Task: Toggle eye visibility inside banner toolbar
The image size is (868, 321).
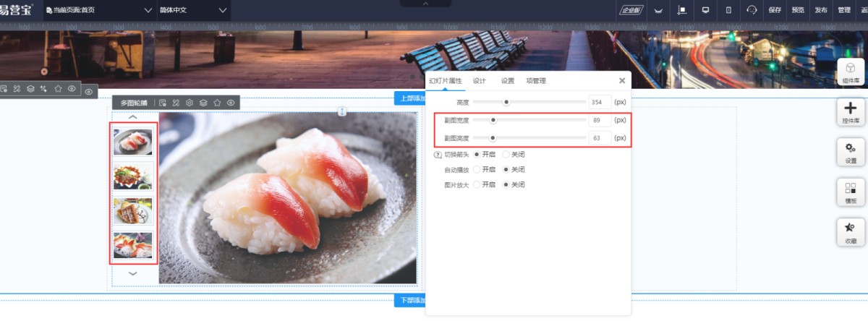Action: [72, 88]
